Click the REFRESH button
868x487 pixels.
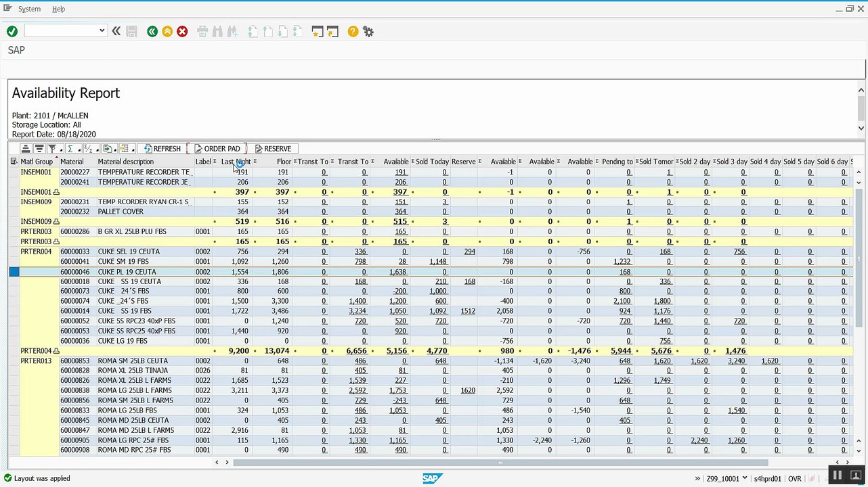[x=162, y=149]
